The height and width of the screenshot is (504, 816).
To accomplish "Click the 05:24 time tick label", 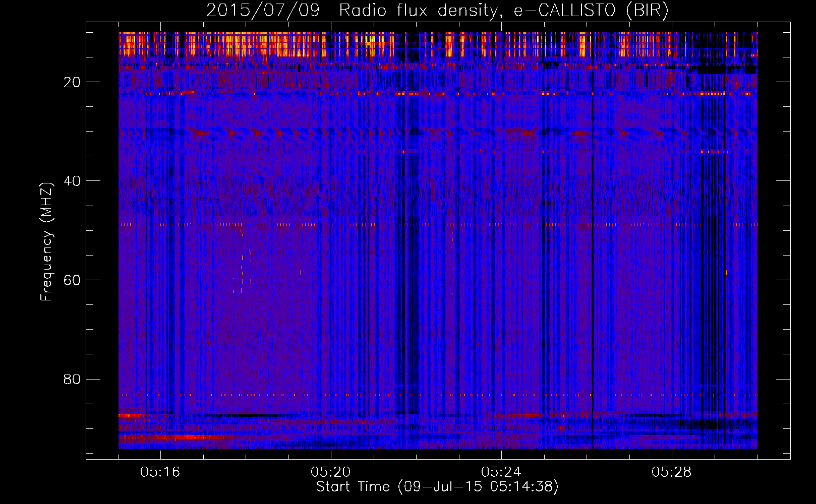I will (x=501, y=472).
